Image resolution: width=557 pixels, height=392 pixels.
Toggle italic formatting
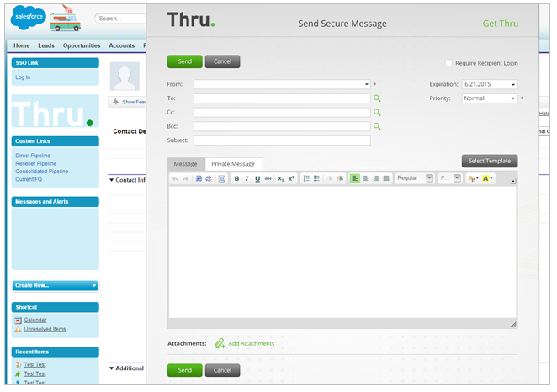tap(247, 179)
